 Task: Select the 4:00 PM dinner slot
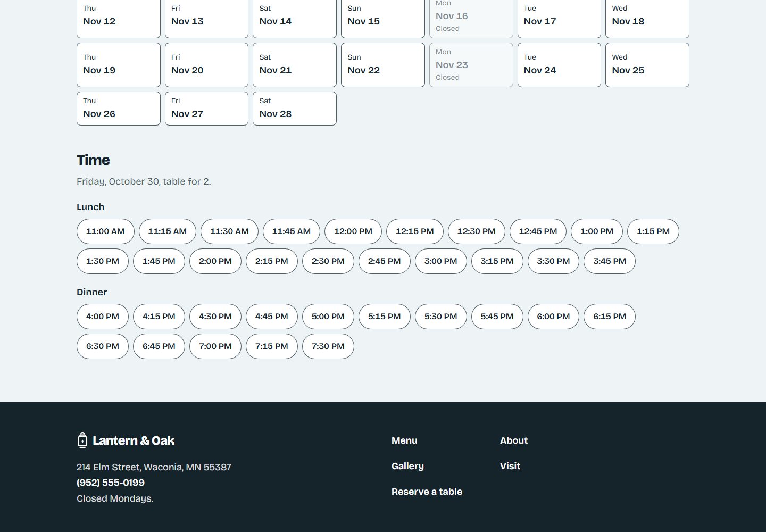(x=103, y=317)
